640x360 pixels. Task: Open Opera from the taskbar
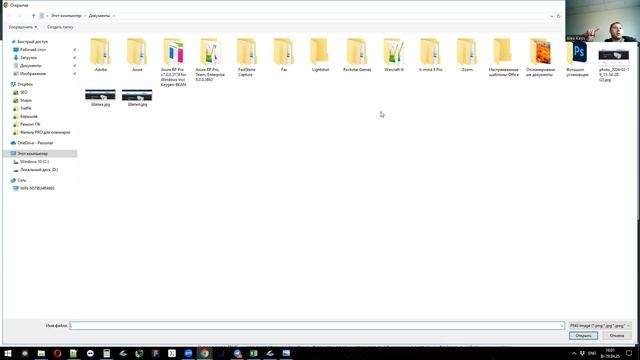click(57, 353)
